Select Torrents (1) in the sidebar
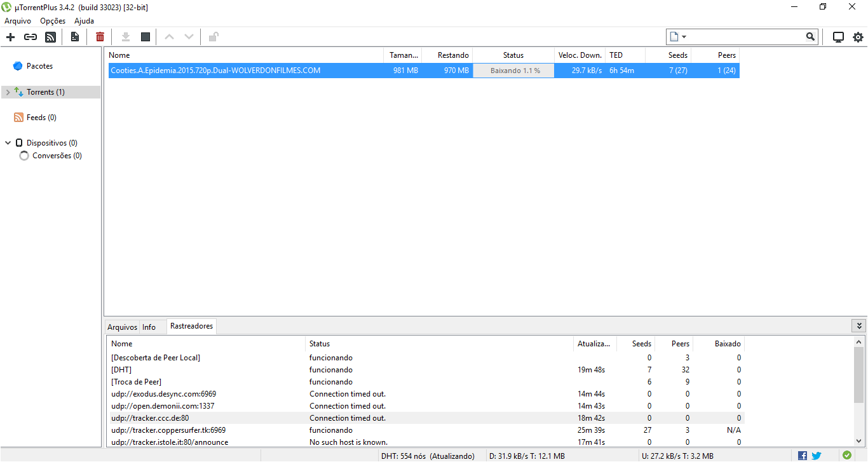This screenshot has width=868, height=462. [x=46, y=92]
